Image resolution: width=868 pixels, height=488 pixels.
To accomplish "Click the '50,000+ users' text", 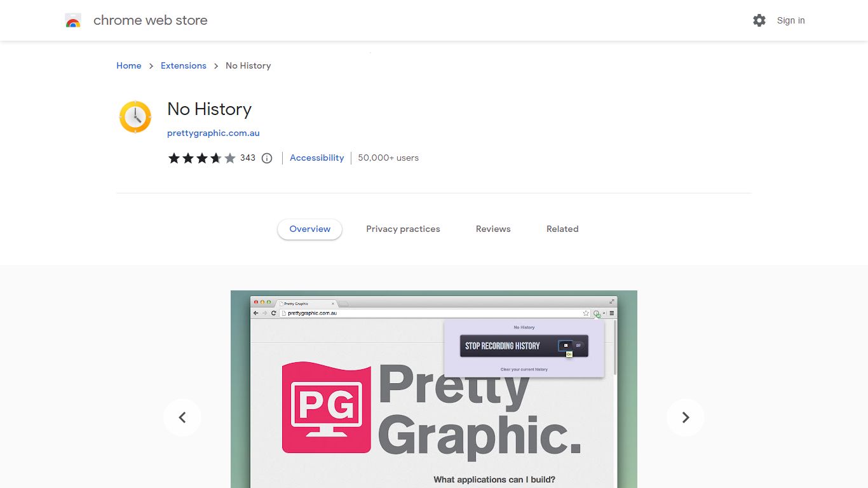I will pos(388,158).
